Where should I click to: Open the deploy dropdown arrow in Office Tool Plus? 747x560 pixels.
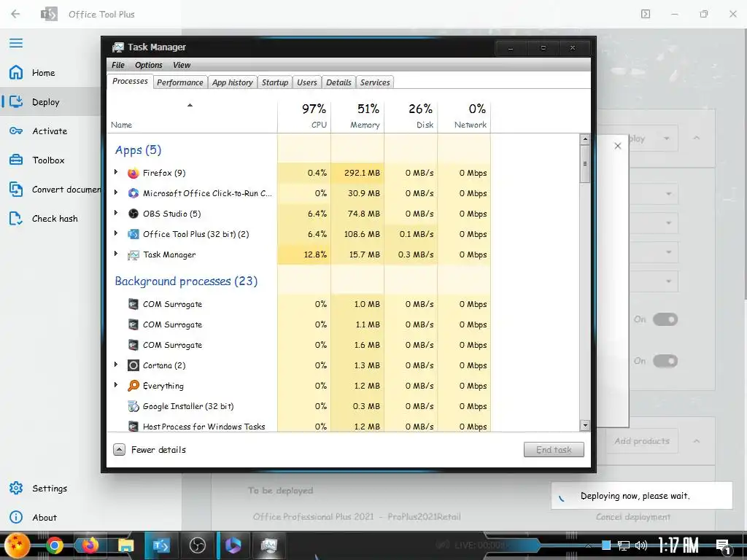tap(667, 139)
